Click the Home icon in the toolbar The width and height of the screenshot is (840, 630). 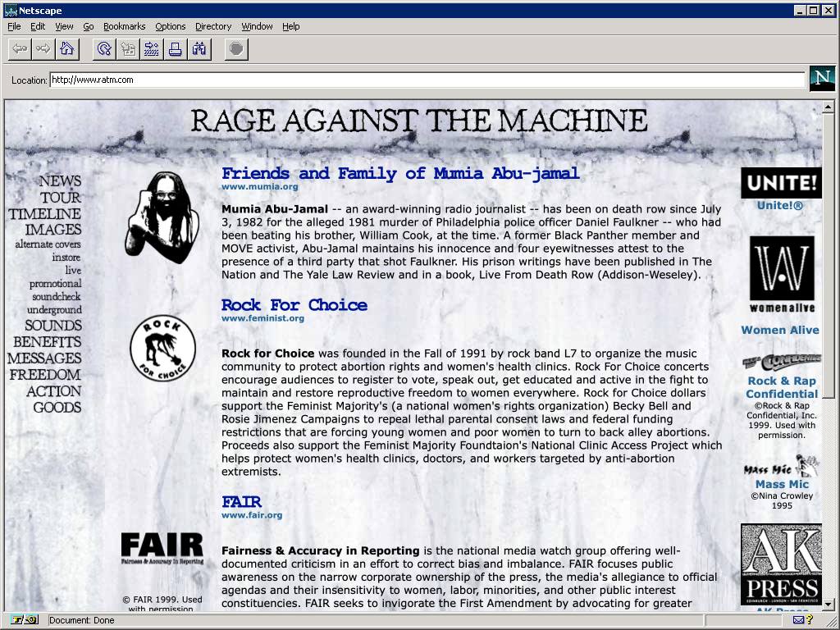pyautogui.click(x=66, y=48)
